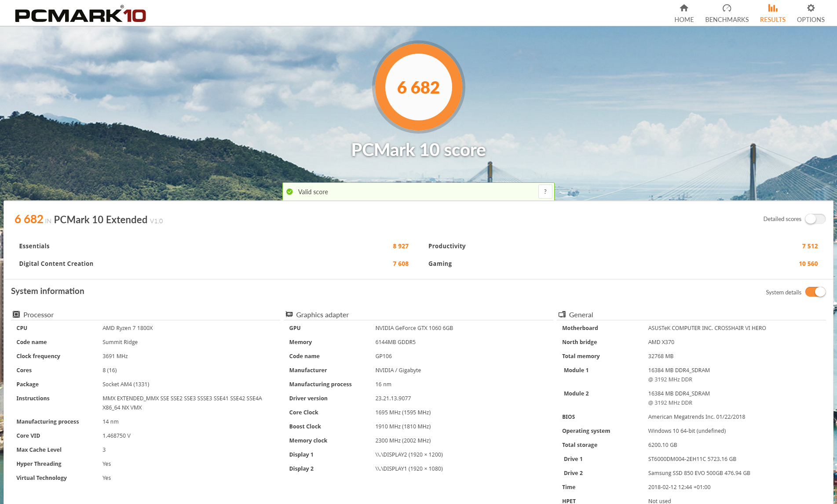This screenshot has width=837, height=504.
Task: Select the Core VID value 1.468750 V
Action: 117,436
